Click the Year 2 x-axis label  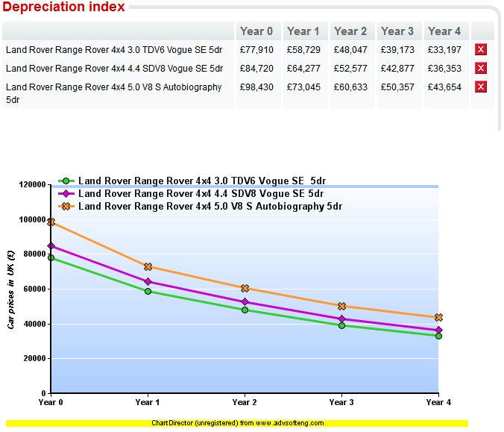pos(245,402)
